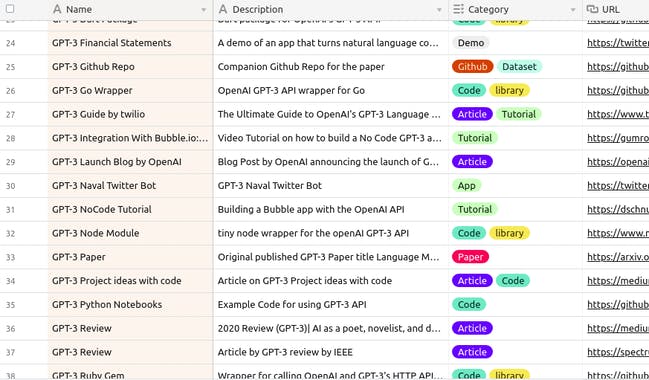Open the Name column dropdown arrow

(204, 10)
